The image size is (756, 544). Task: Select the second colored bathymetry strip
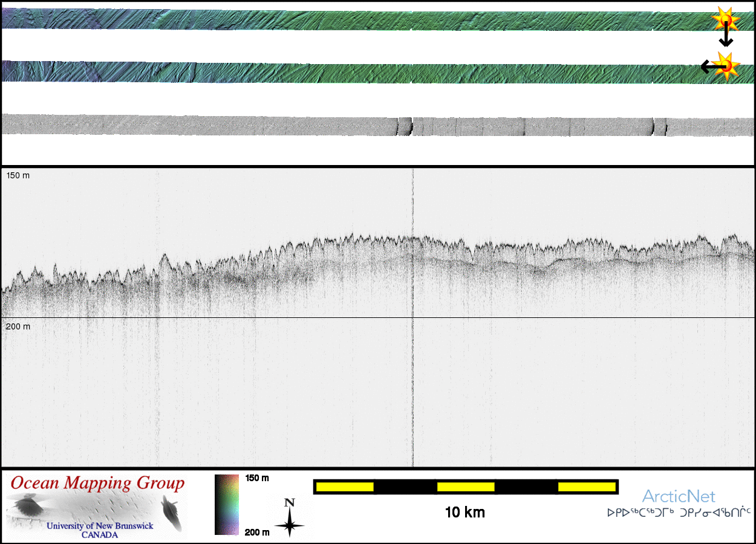pyautogui.click(x=363, y=73)
